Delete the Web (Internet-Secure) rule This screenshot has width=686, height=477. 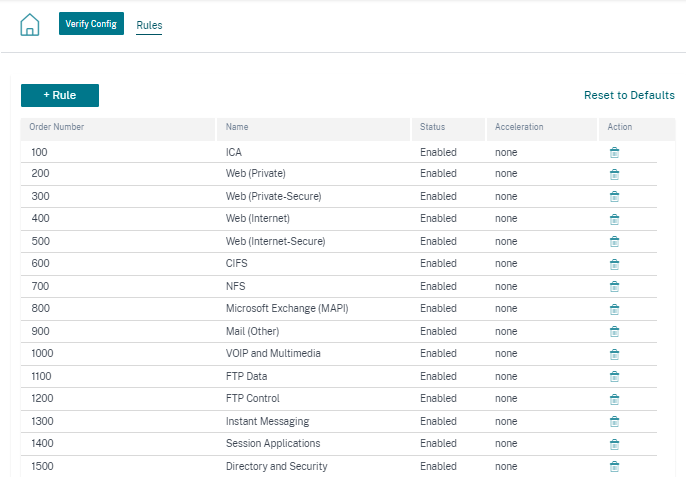[614, 241]
